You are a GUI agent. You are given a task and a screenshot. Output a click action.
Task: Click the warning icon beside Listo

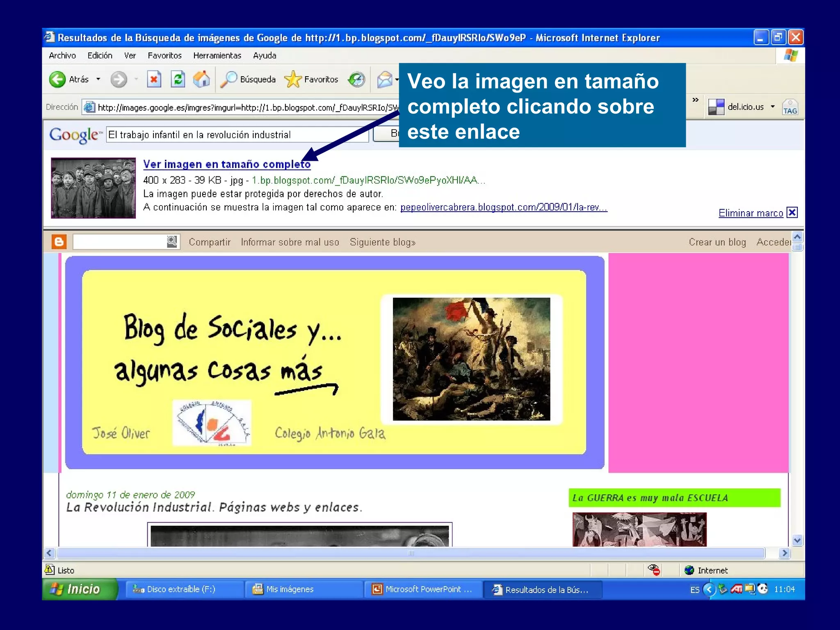(x=50, y=569)
